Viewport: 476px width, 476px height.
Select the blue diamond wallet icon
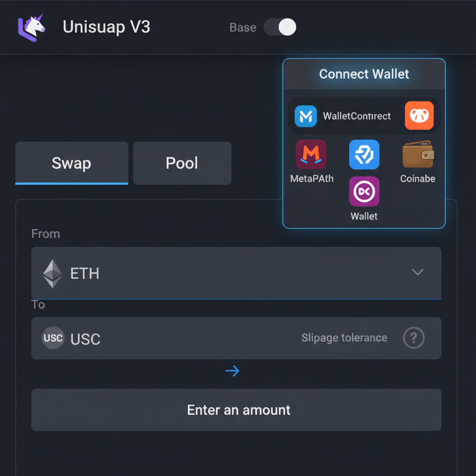pyautogui.click(x=364, y=154)
